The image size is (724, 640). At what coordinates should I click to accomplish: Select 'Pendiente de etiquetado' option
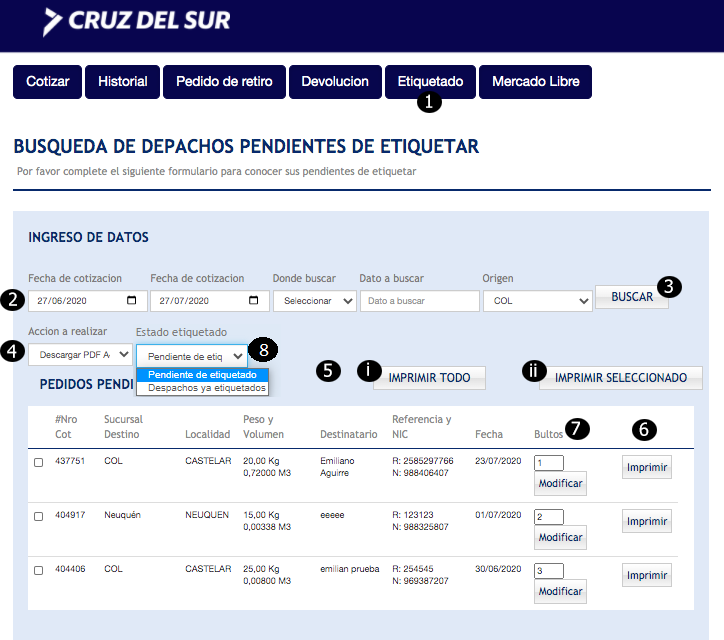pos(202,375)
